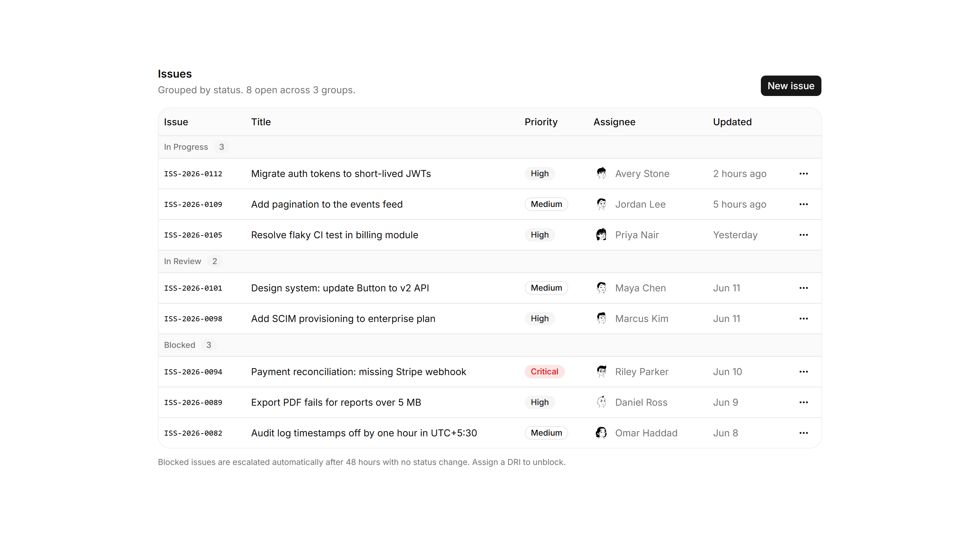
Task: Click the 'Jun 10' updated date
Action: (728, 372)
